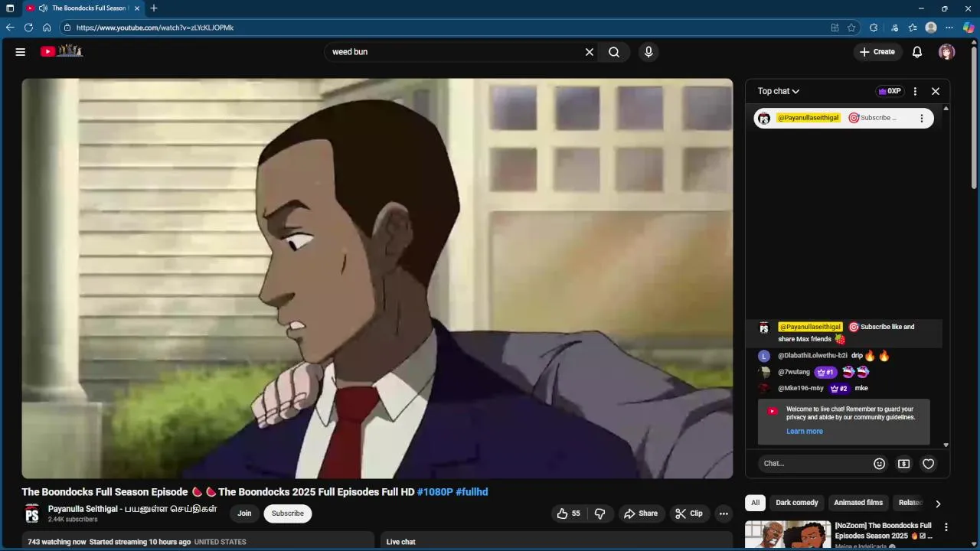Go back in the browser
This screenshot has width=980, height=551.
[10, 28]
